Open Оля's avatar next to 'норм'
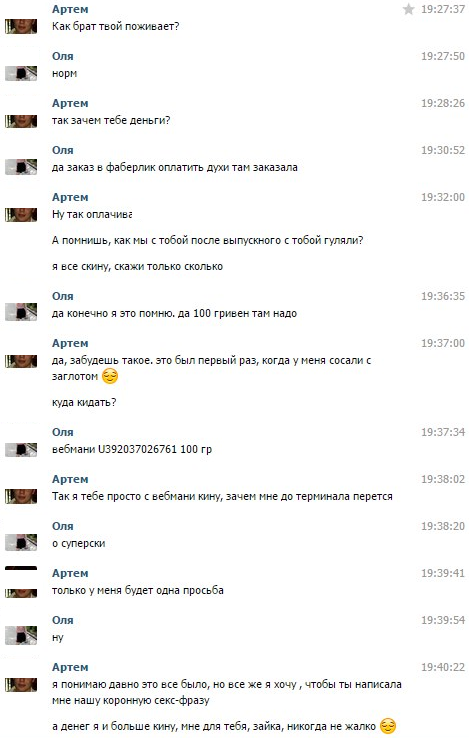Screen dimensions: 469x738 21,73
